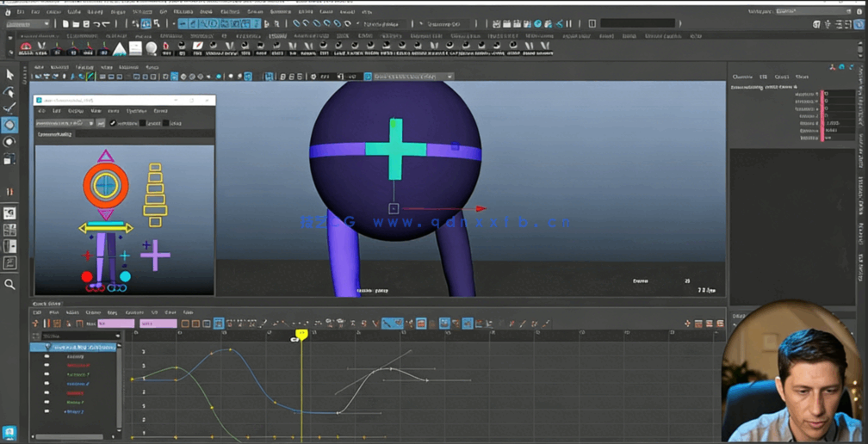Open the menu set dropdown at top left
Screen dimensions: 868x444
point(28,24)
